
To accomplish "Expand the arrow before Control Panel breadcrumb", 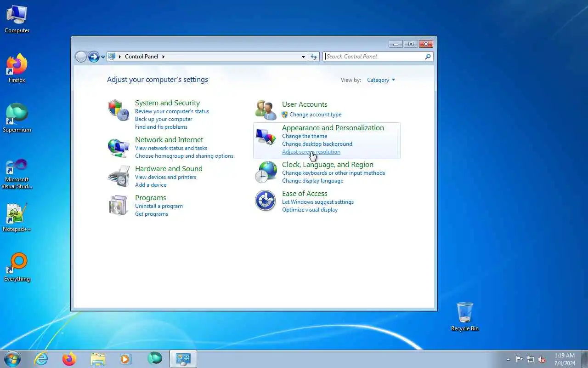I will tap(120, 57).
